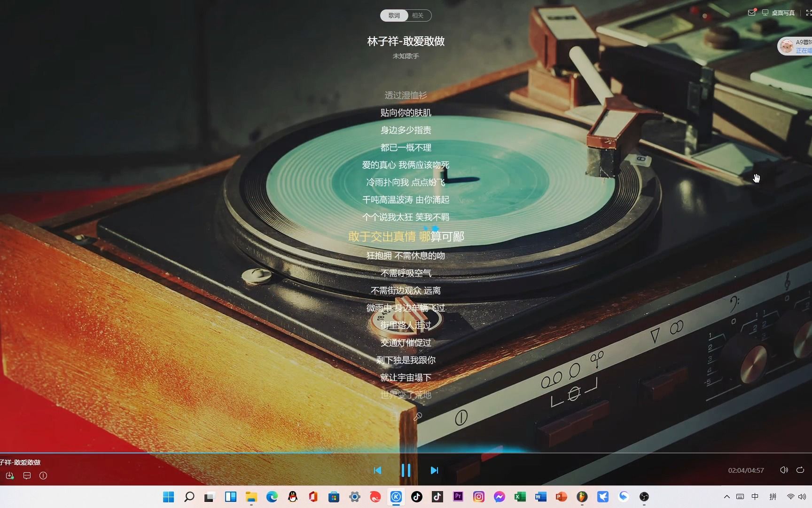Click the 桌面写真 button

pos(779,13)
